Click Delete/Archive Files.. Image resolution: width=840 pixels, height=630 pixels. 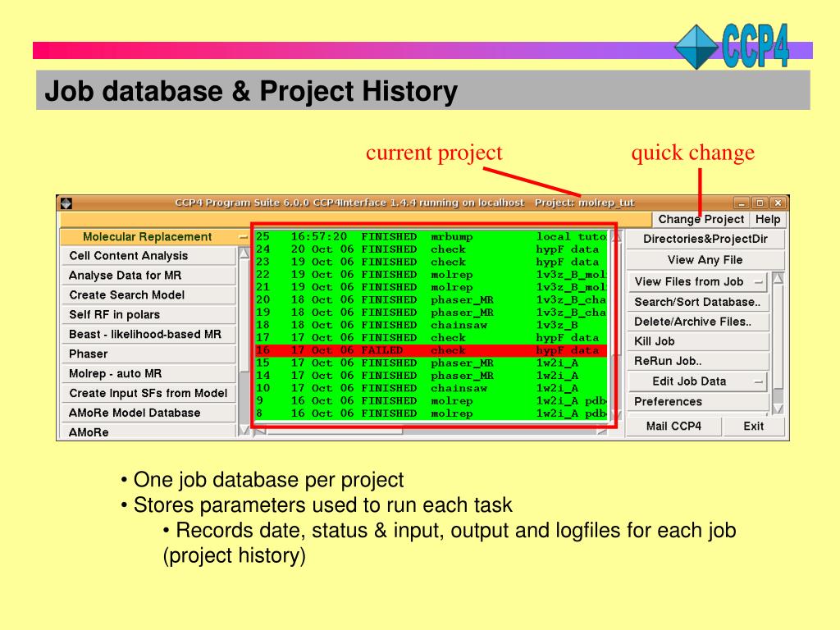(x=697, y=322)
